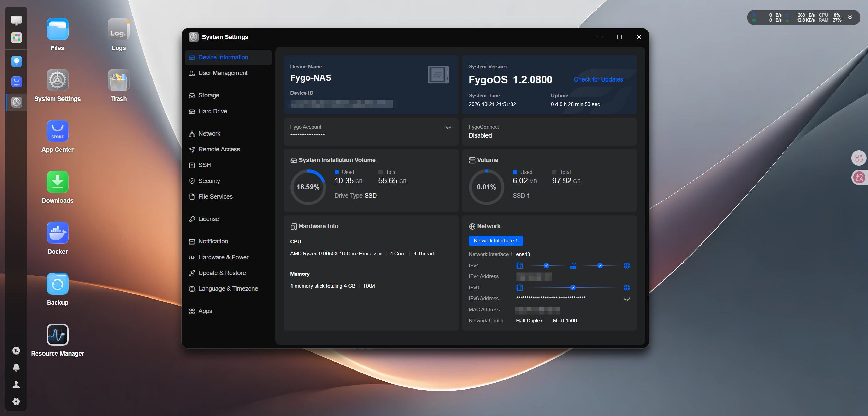Reveal the hidden IPv6 Address
The width and height of the screenshot is (868, 416).
tap(627, 299)
